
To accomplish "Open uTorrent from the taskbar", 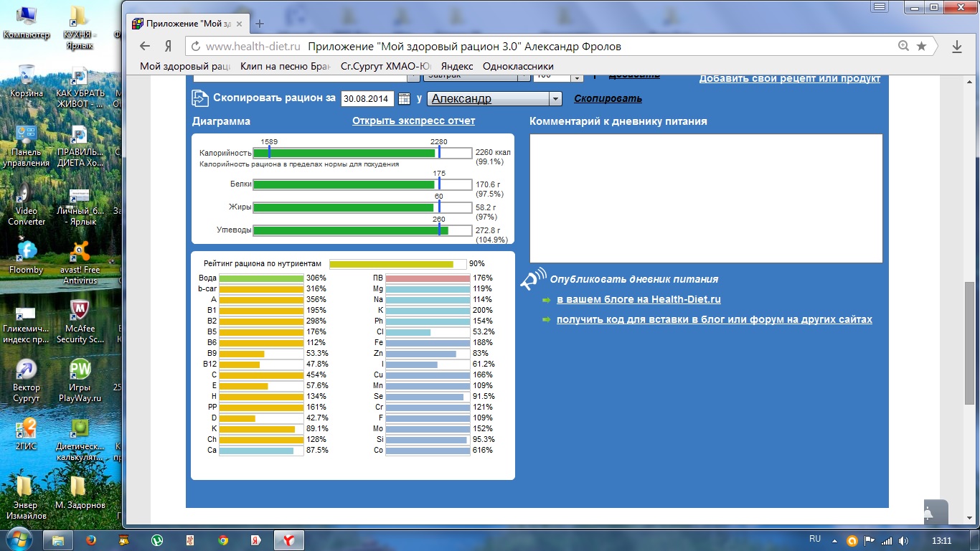I will (156, 540).
